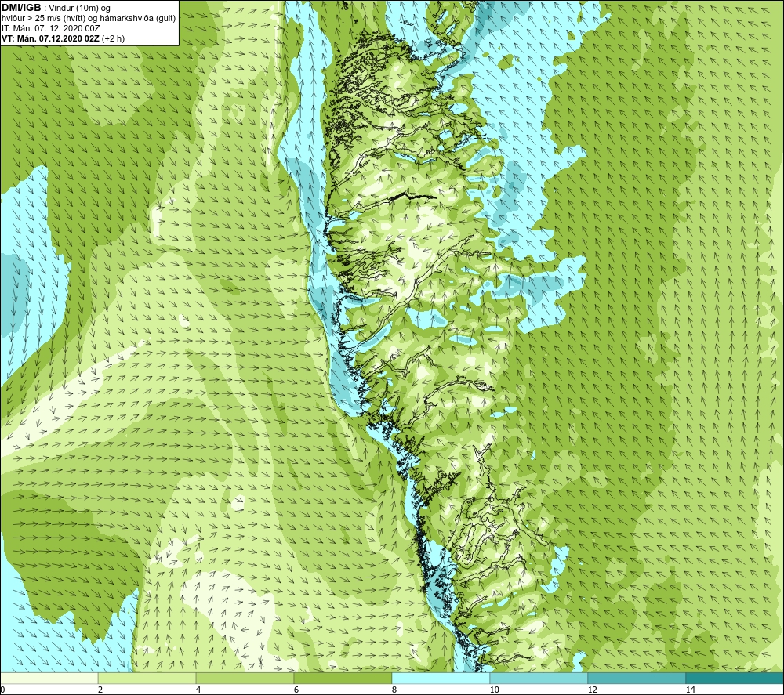The width and height of the screenshot is (784, 695).
Task: Click the legend scale label '0'
Action: click(x=2, y=690)
